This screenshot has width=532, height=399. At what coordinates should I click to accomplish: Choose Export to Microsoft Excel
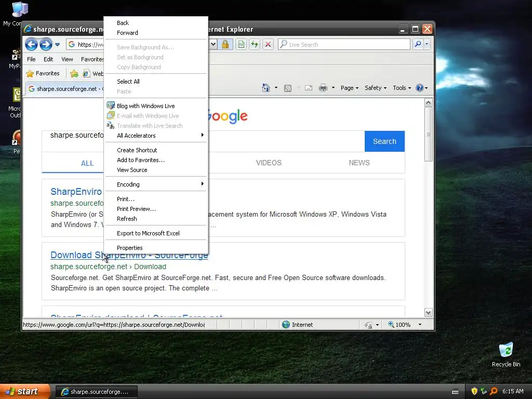click(x=156, y=233)
